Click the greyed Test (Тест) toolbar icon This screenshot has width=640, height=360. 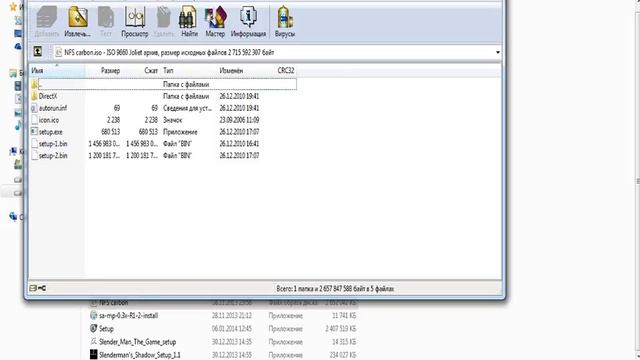coord(106,22)
